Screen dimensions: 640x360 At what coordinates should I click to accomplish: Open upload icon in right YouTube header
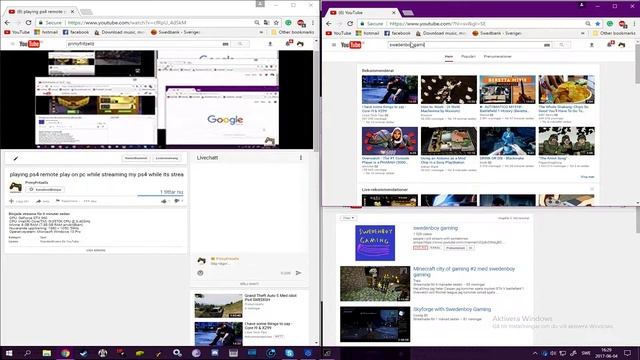(592, 45)
